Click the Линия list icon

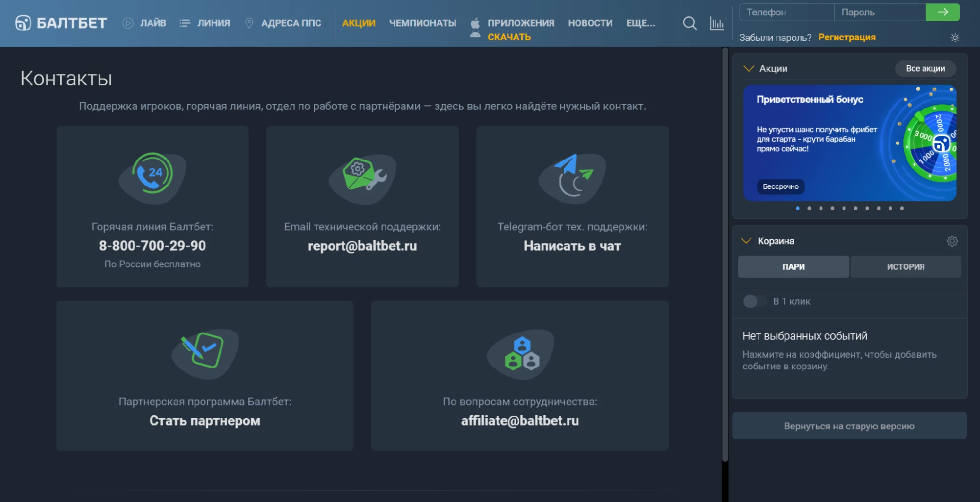[x=185, y=23]
